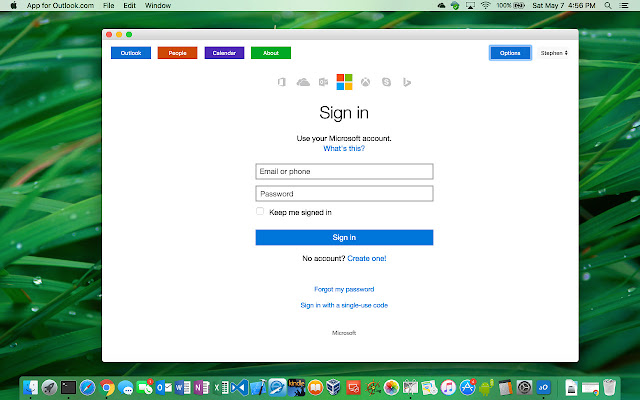Launch Google Chrome from the dock
Image resolution: width=640 pixels, height=400 pixels.
[x=107, y=387]
